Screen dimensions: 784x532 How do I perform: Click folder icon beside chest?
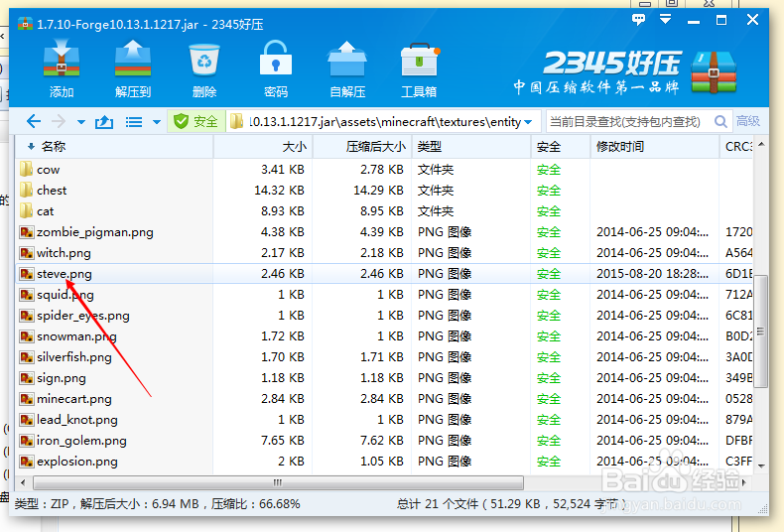coord(26,190)
